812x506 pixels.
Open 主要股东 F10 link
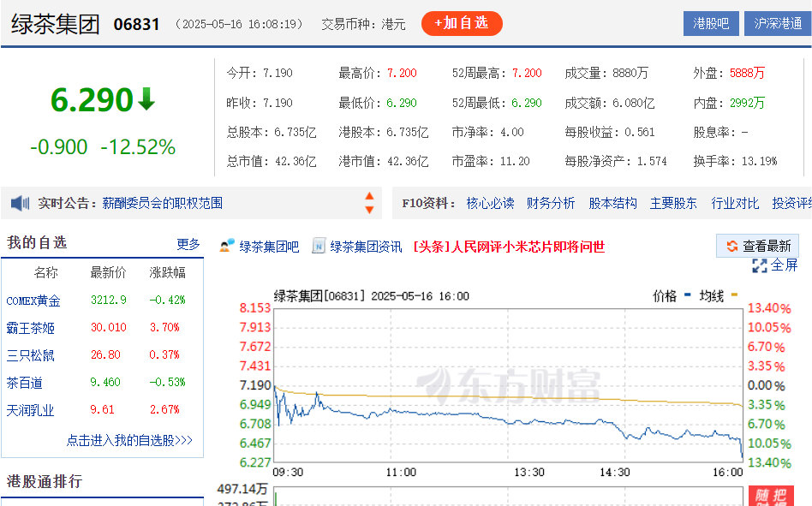[x=673, y=203]
